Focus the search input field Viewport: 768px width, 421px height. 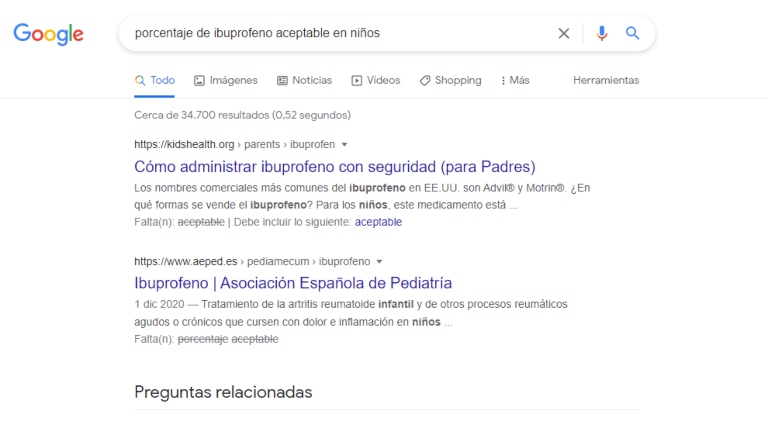pos(338,33)
